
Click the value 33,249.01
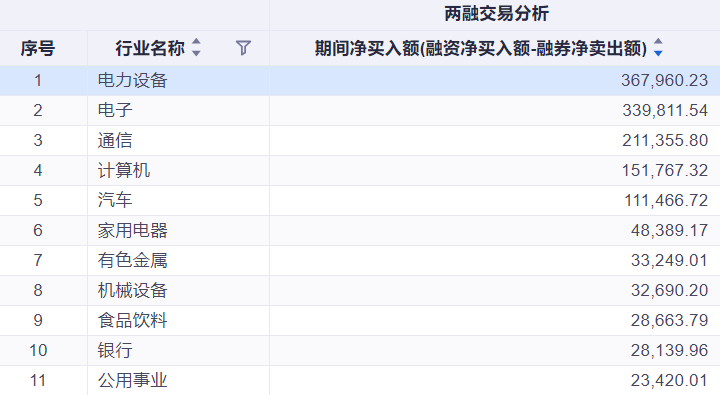pos(669,260)
